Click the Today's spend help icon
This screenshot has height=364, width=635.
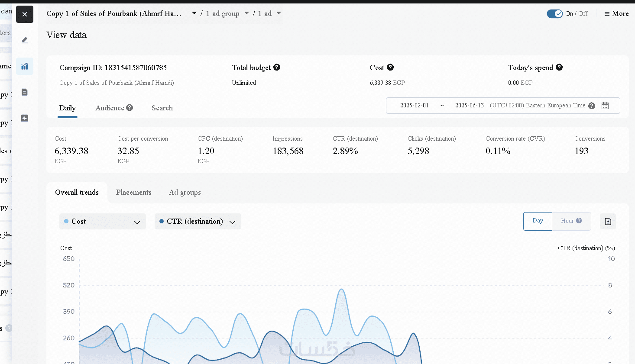point(559,68)
